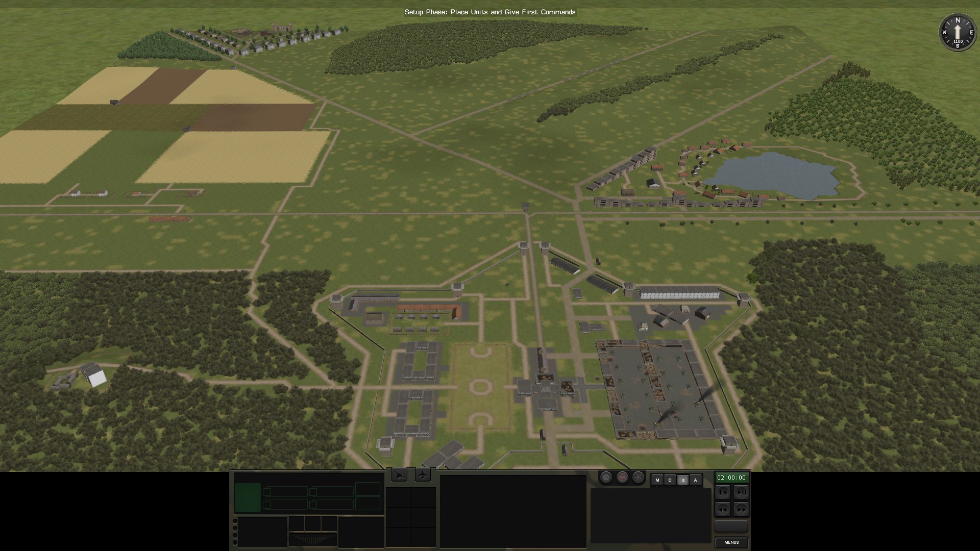Select the S special commands tab
The height and width of the screenshot is (551, 980).
[x=683, y=480]
